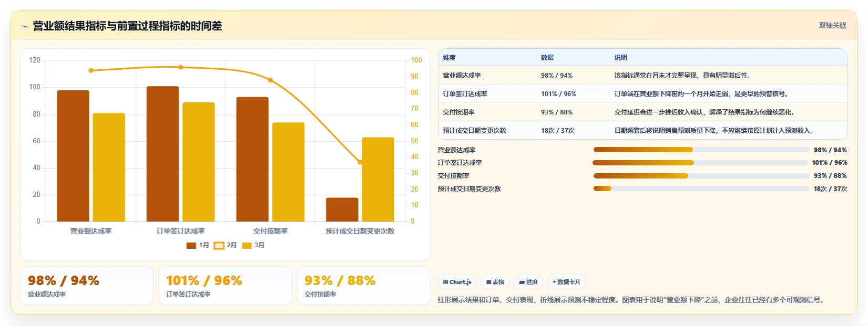Click the footer note starting 柱形展示结果和订单

click(x=632, y=300)
